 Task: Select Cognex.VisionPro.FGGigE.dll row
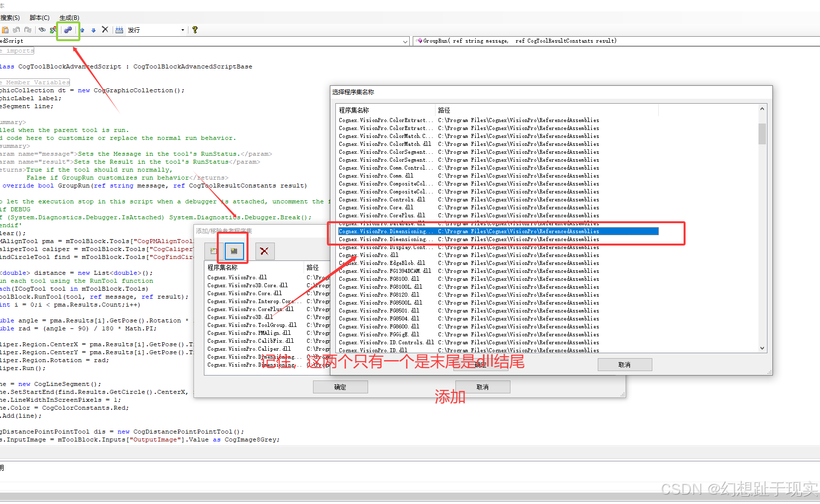coord(498,334)
